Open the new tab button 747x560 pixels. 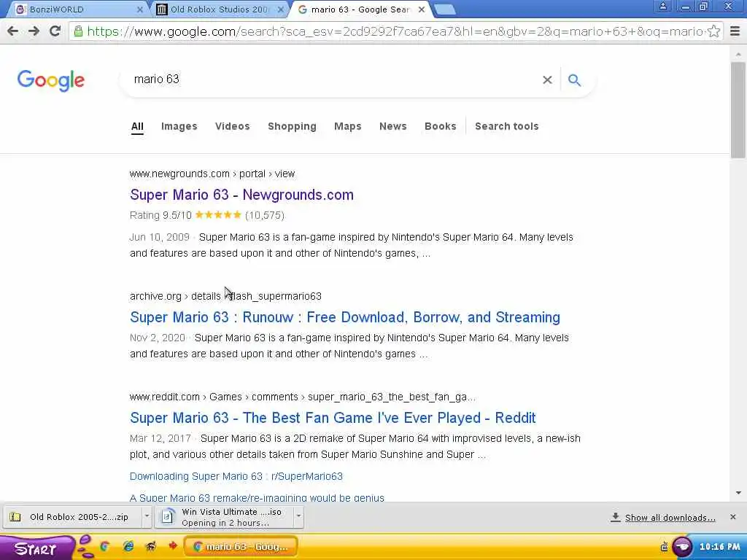coord(445,9)
